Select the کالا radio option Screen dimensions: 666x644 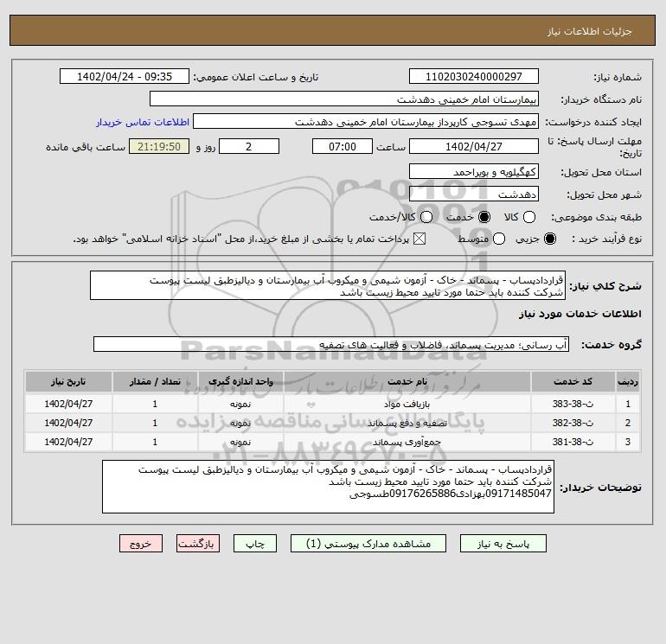tap(529, 217)
